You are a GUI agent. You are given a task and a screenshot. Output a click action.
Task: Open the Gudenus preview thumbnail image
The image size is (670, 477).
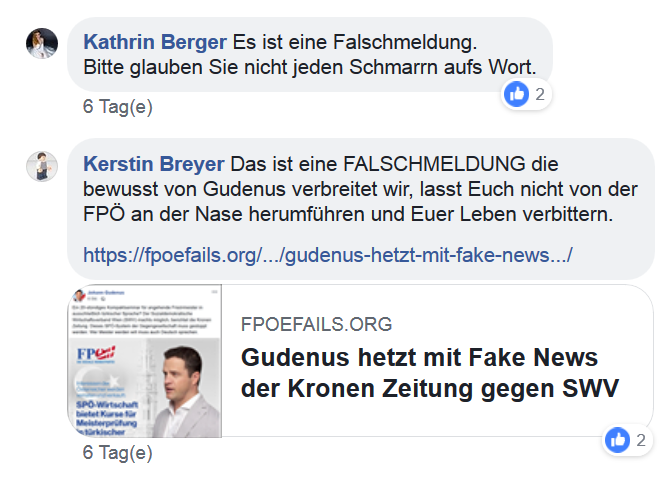(145, 361)
